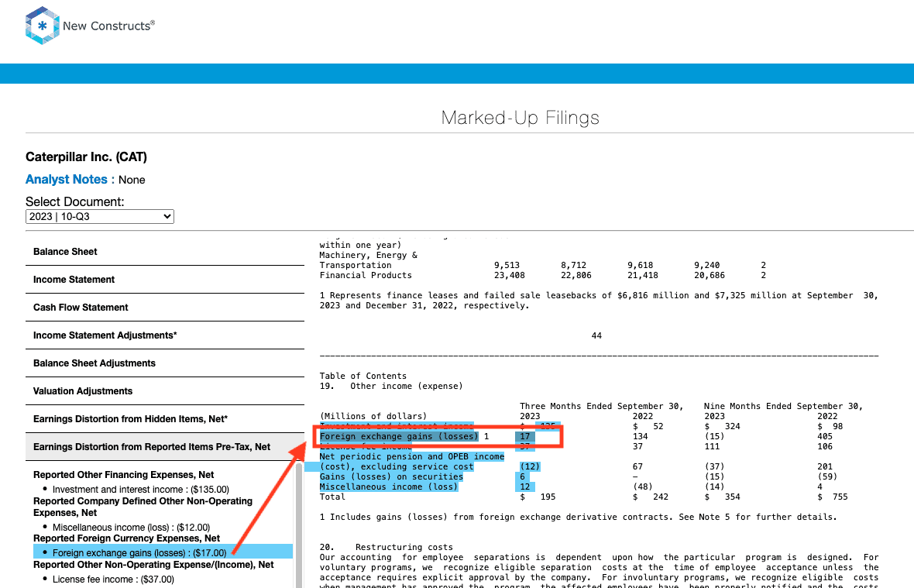Click the highlighted (12) pension value
Viewport: 914px width, 588px height.
(530, 467)
